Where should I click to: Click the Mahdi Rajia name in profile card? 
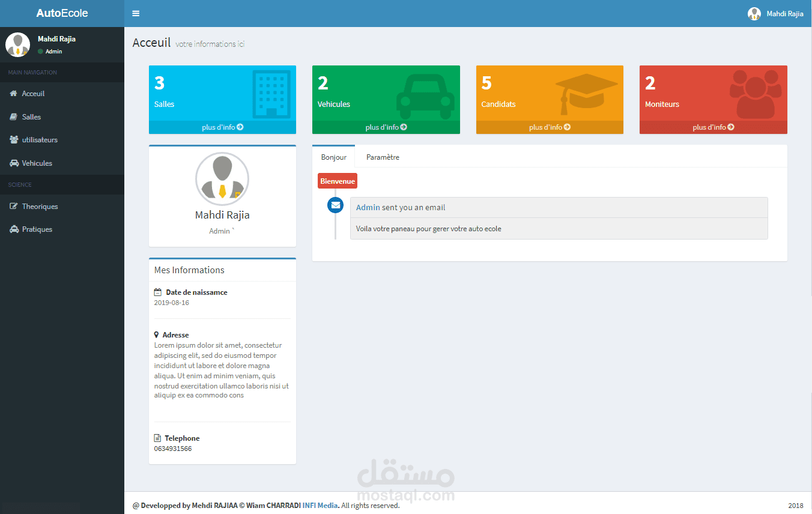pyautogui.click(x=222, y=215)
